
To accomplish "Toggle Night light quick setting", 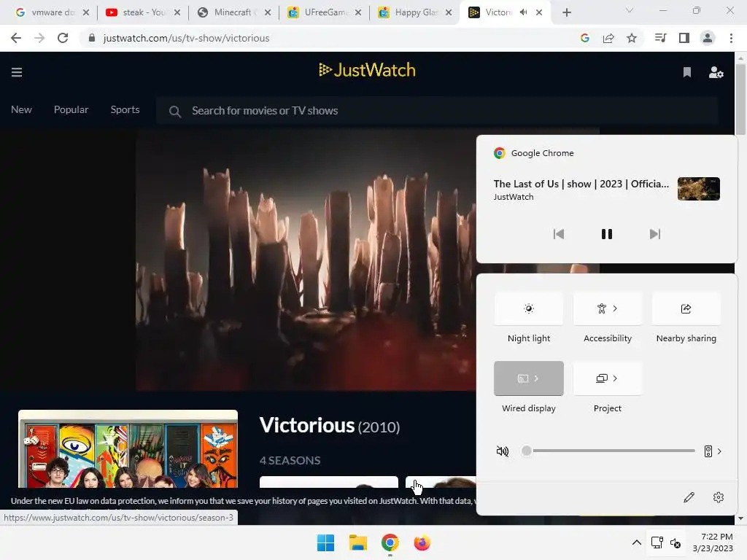I will tap(529, 308).
